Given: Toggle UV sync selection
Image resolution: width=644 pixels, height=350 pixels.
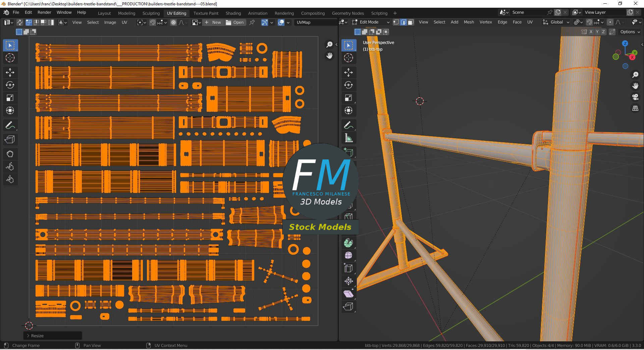Looking at the screenshot, I should [x=20, y=22].
